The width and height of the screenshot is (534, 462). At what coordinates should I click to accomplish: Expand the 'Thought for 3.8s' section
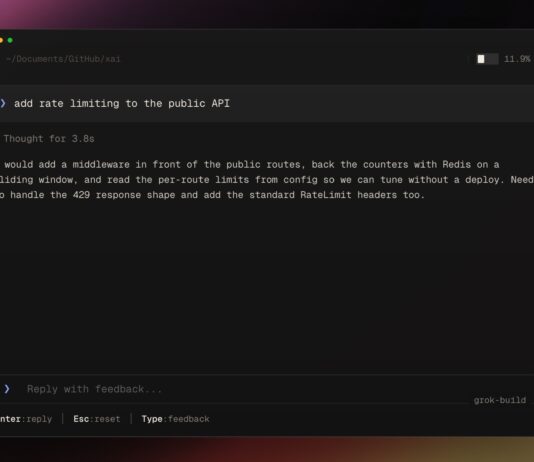[x=49, y=139]
